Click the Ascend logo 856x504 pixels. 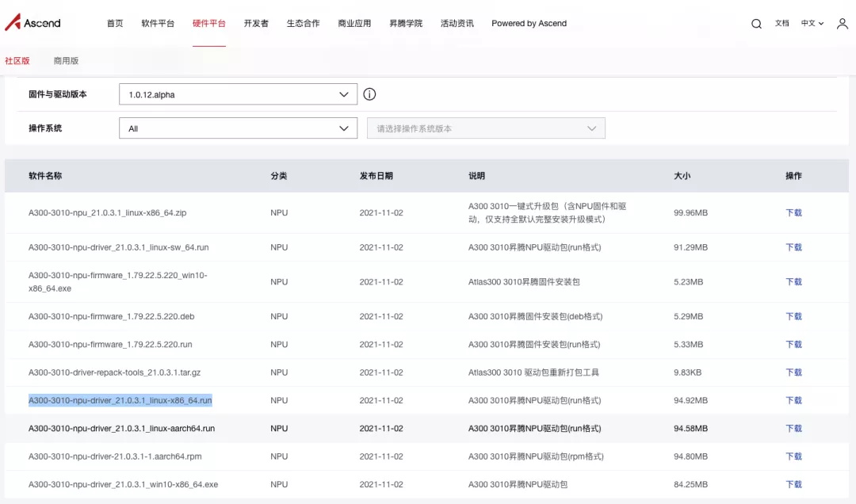[32, 23]
